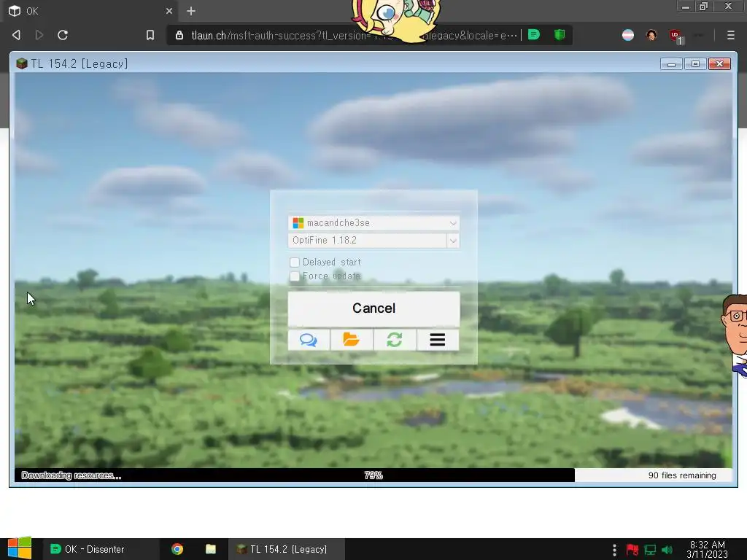Open the profile avatar icon in browser toolbar

tap(651, 35)
